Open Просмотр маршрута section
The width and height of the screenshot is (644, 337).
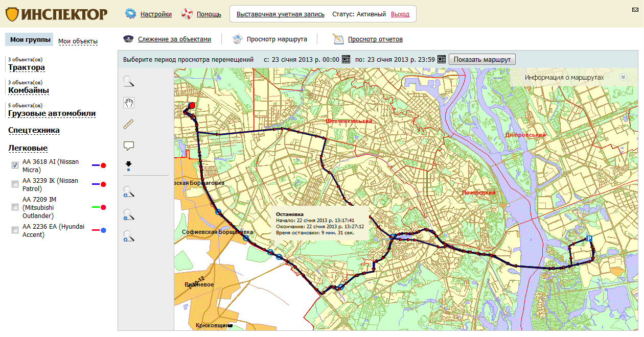click(x=277, y=39)
